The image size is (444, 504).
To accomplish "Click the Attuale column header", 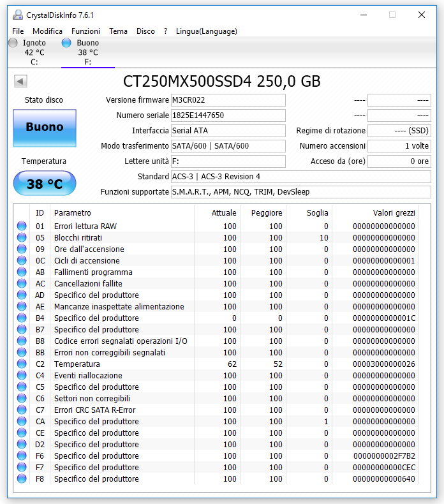I will coord(218,213).
